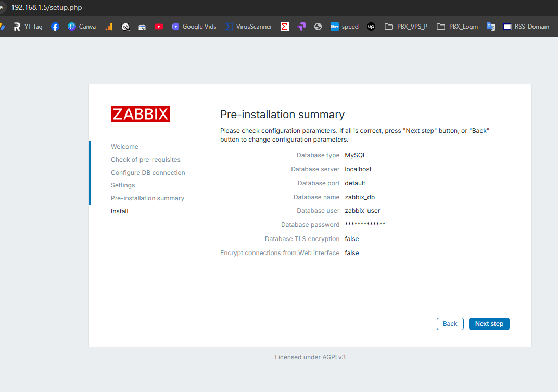Click the Zabbix logo

[x=141, y=114]
